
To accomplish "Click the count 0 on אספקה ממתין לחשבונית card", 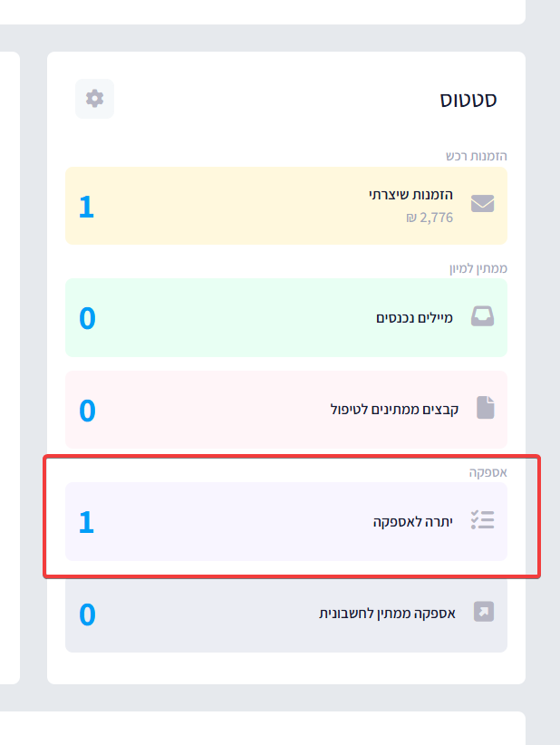I will tap(87, 614).
